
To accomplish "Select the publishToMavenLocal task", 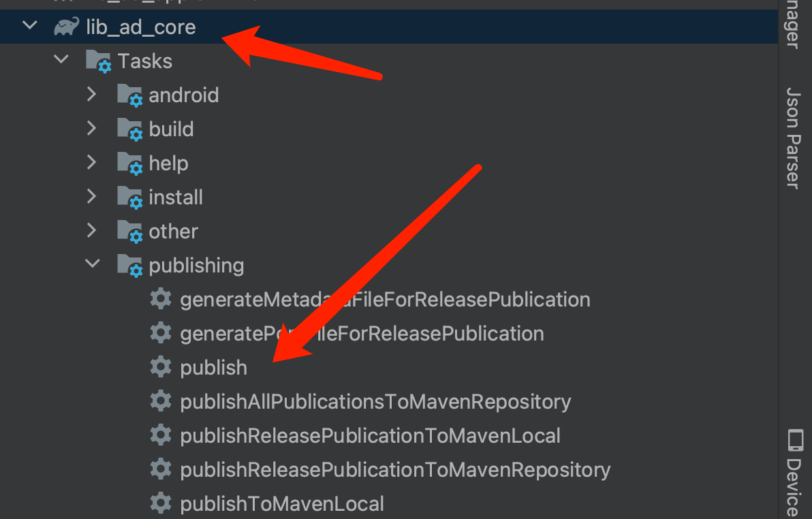I will 282,504.
